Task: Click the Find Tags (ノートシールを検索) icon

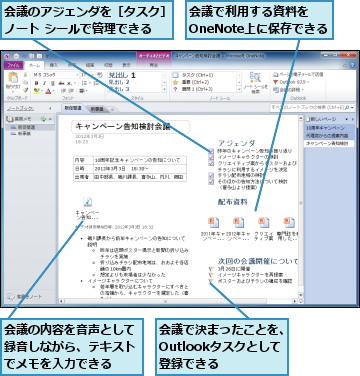Action: (x=255, y=78)
